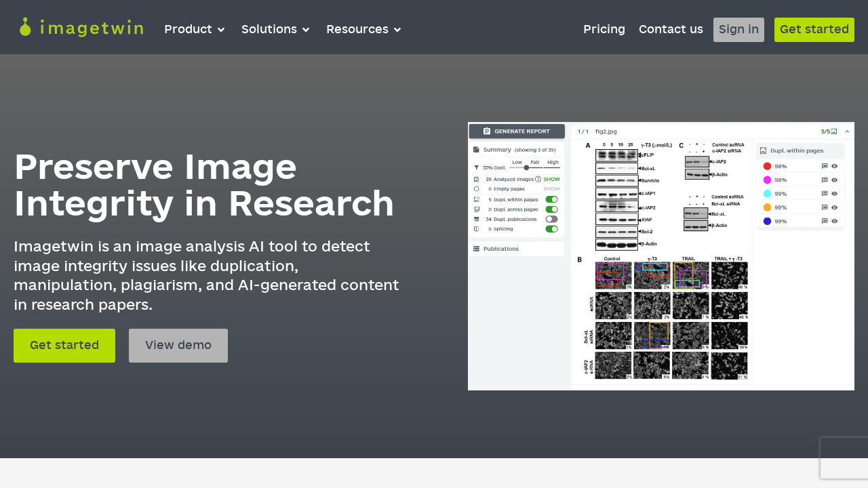Click the Splicing row icon in Summary
The width and height of the screenshot is (868, 488).
coord(475,228)
